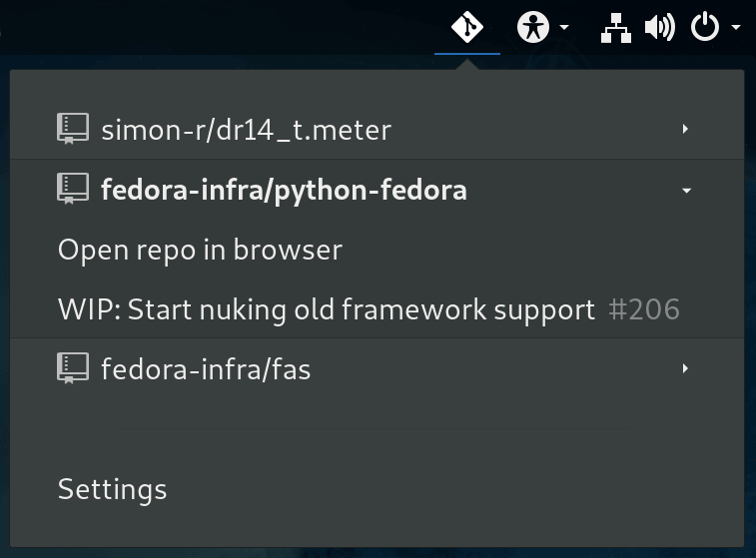Click the power button icon
The width and height of the screenshot is (756, 558).
(x=705, y=27)
